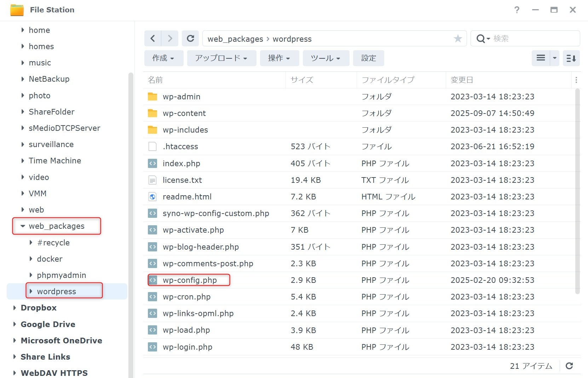The height and width of the screenshot is (378, 588).
Task: Open the アップロード (Upload) menu
Action: [x=221, y=58]
